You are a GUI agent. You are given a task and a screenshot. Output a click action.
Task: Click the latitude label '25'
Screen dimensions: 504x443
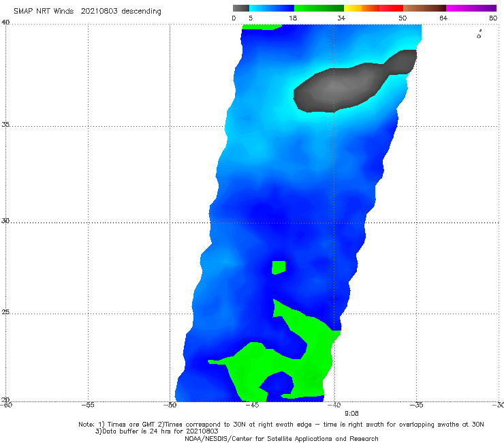[5, 311]
